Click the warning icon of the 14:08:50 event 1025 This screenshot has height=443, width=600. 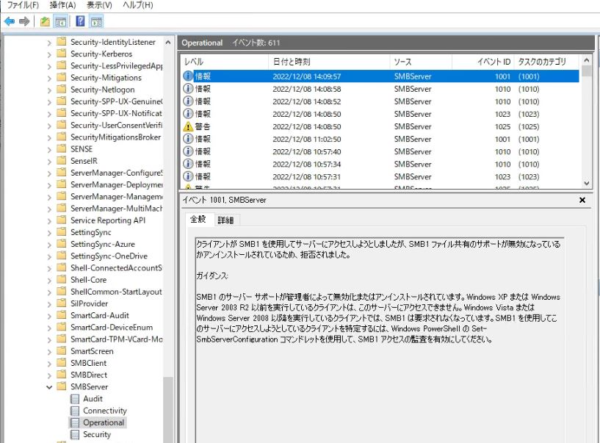(x=188, y=126)
